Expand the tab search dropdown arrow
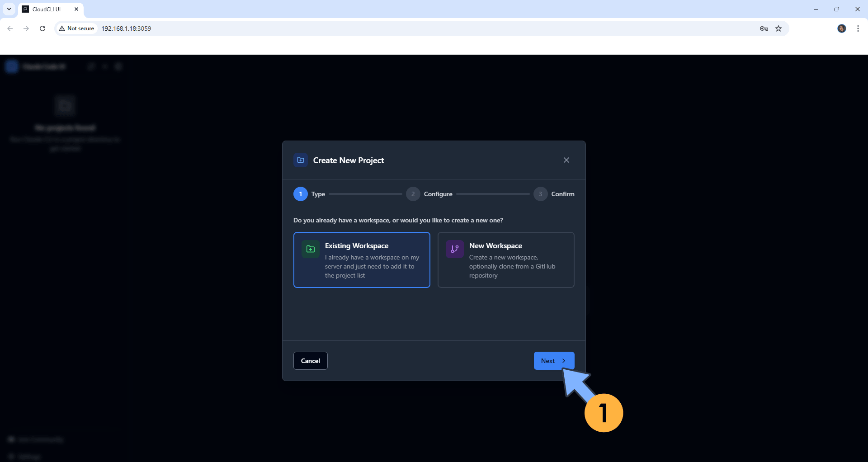Image resolution: width=868 pixels, height=462 pixels. click(9, 9)
